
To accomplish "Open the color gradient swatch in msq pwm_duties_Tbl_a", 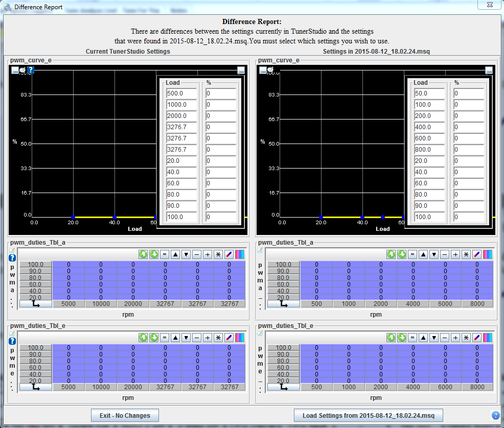I will [488, 254].
